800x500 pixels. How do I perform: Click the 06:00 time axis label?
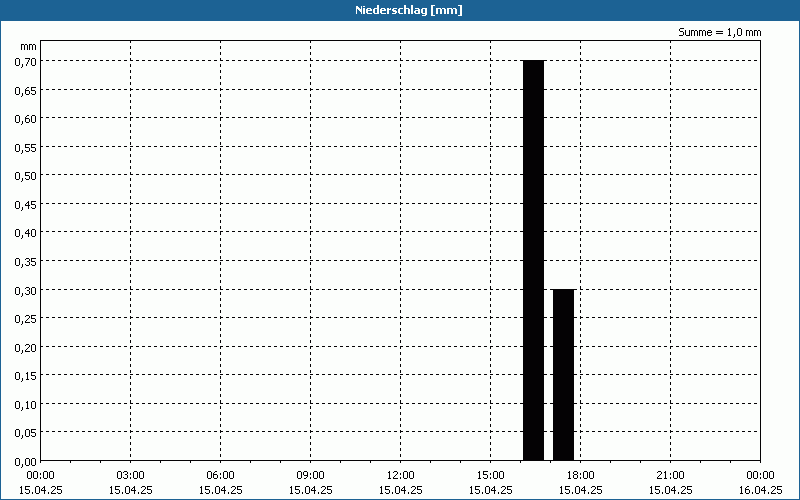point(220,476)
